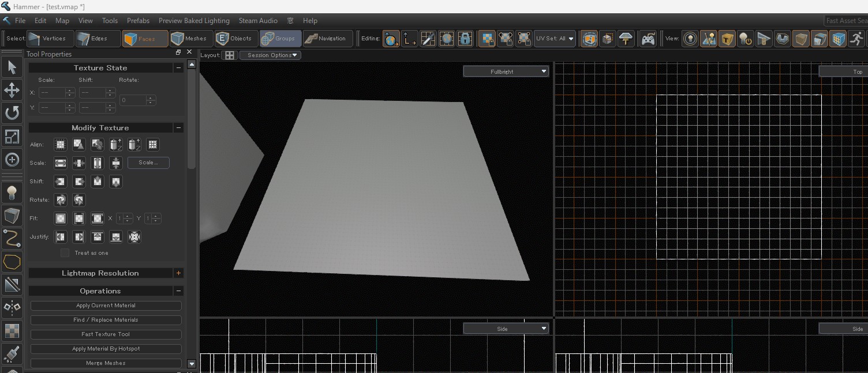The width and height of the screenshot is (868, 373).
Task: Select the Translate move tool in left sidebar
Action: tap(12, 90)
